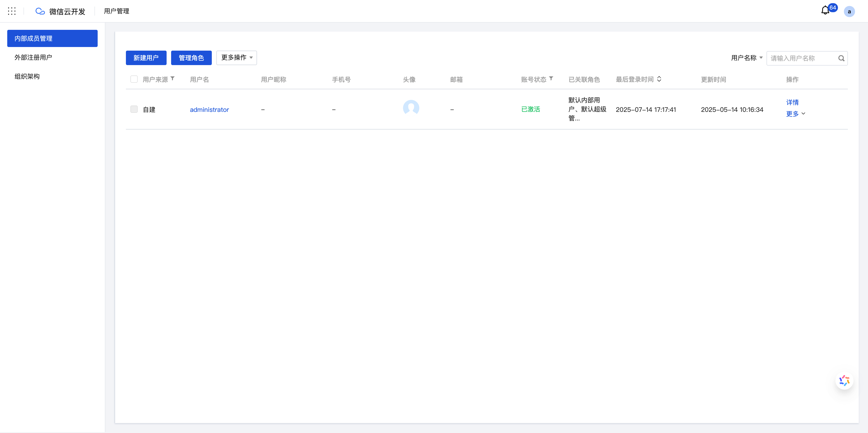Click the 自建 source cell

point(149,110)
